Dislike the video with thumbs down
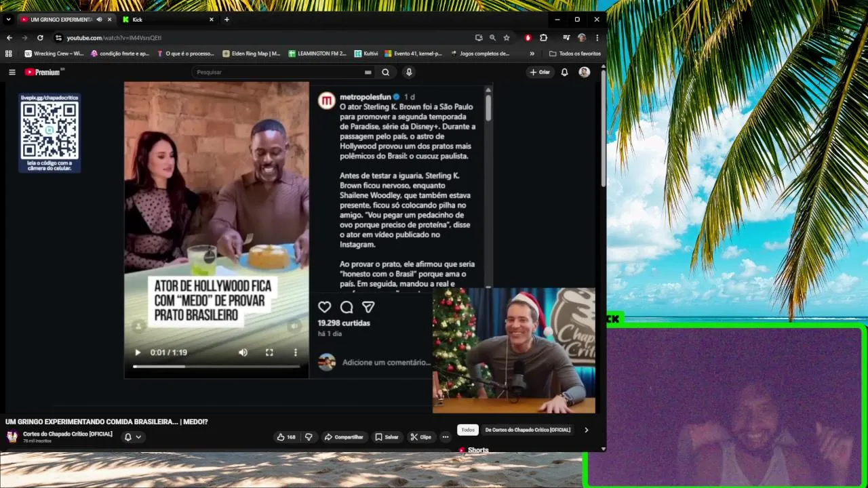 [x=309, y=437]
